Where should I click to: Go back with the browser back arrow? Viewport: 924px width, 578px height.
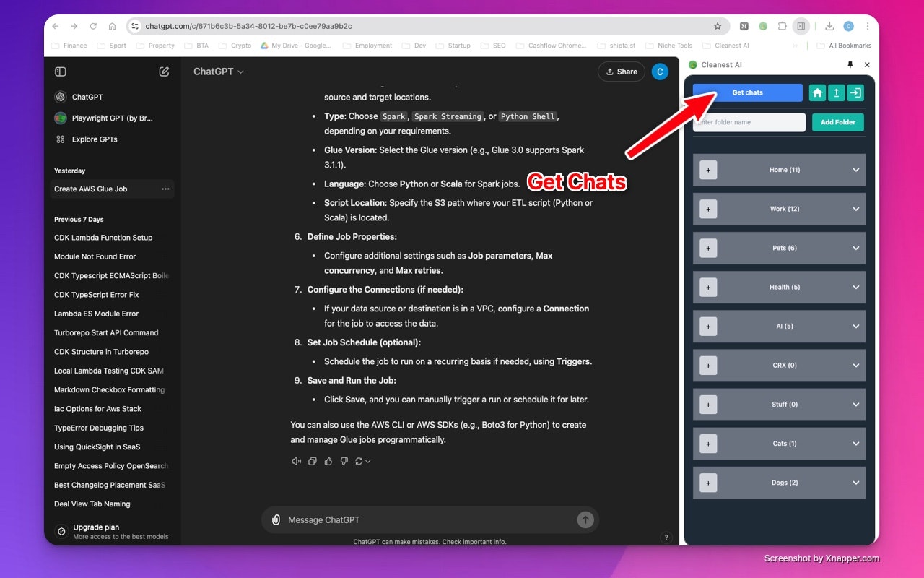coord(56,26)
